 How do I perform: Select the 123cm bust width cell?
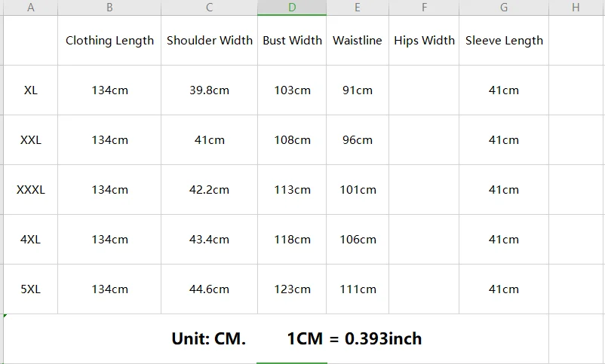point(292,289)
